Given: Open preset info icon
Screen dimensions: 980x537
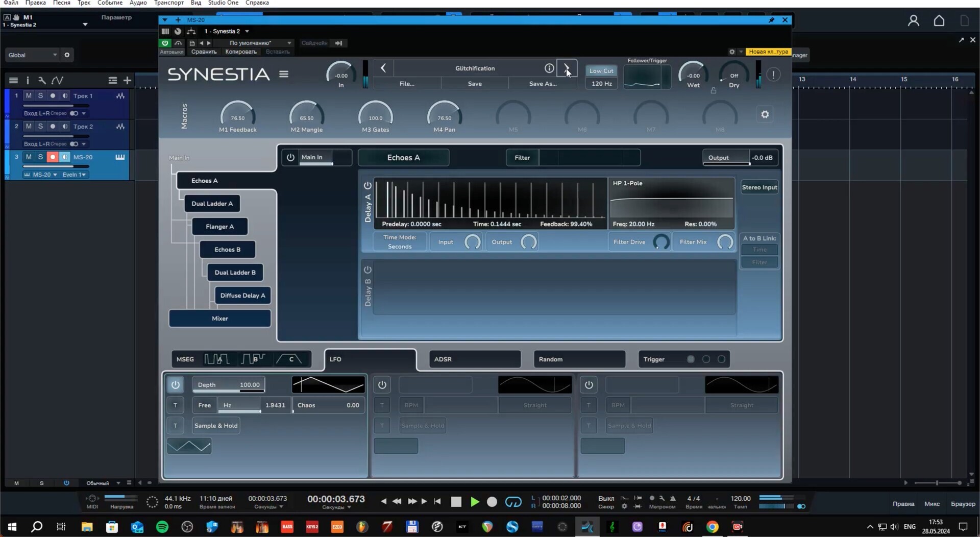Looking at the screenshot, I should [549, 68].
